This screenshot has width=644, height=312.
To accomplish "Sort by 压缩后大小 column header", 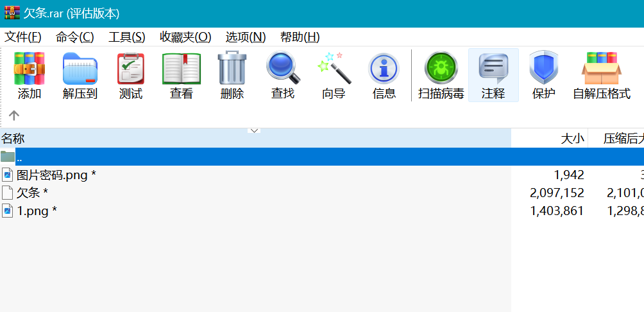I will point(616,139).
